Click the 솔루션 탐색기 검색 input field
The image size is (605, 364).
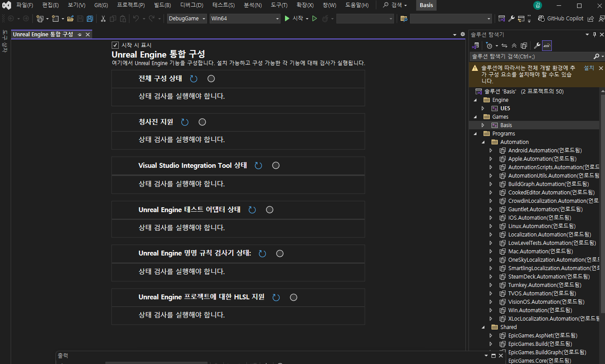(531, 56)
